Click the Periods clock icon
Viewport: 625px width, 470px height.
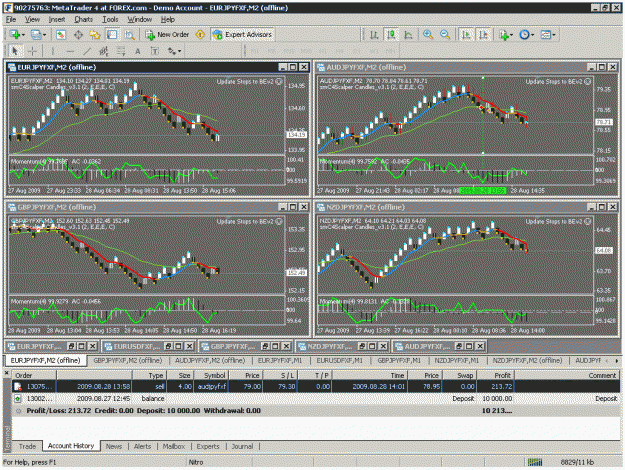524,35
